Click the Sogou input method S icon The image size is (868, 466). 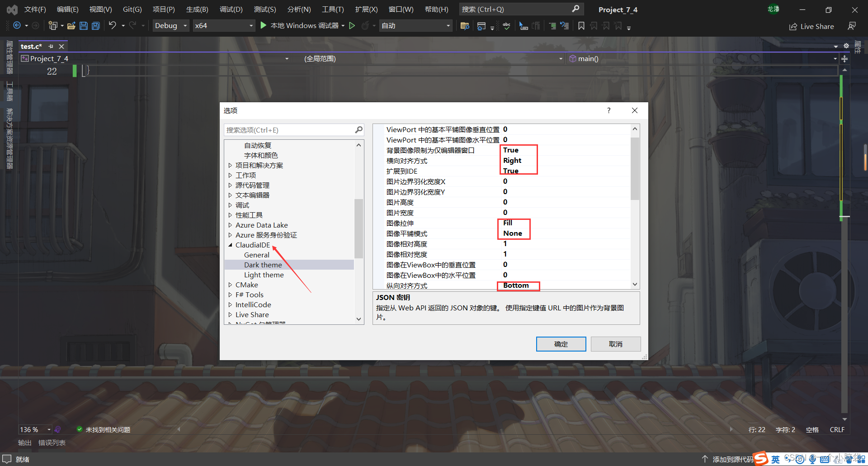(x=761, y=458)
